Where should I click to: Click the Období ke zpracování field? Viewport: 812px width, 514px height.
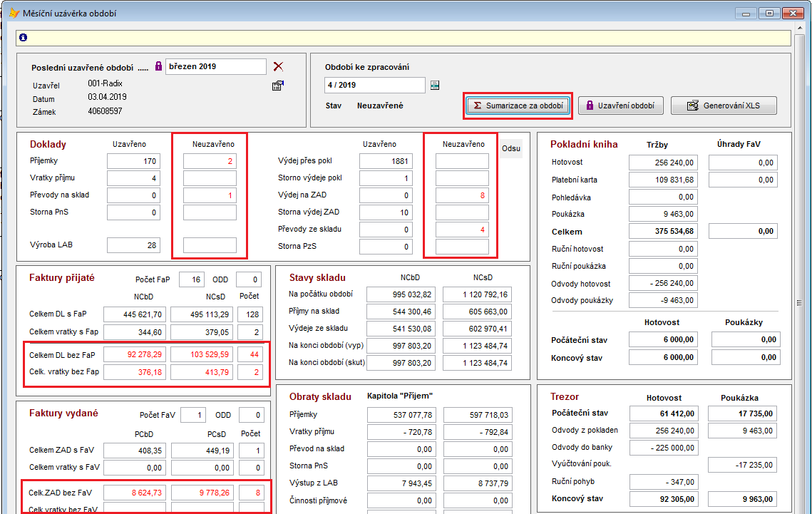[374, 86]
